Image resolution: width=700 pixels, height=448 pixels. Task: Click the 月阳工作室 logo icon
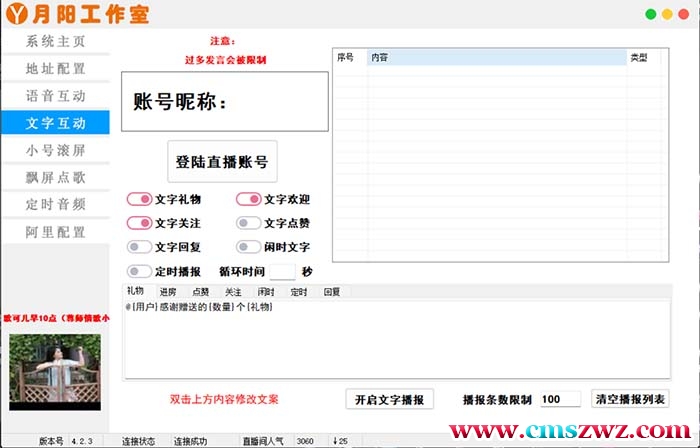pyautogui.click(x=17, y=15)
